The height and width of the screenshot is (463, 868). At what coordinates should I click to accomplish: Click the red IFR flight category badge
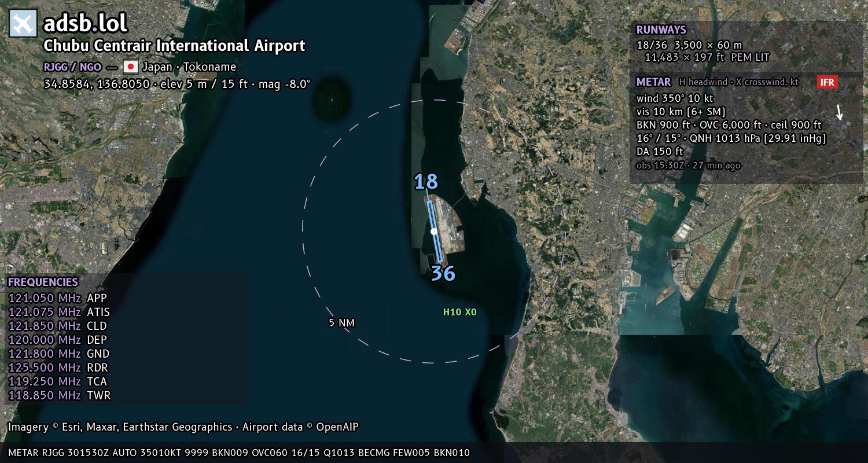(827, 82)
